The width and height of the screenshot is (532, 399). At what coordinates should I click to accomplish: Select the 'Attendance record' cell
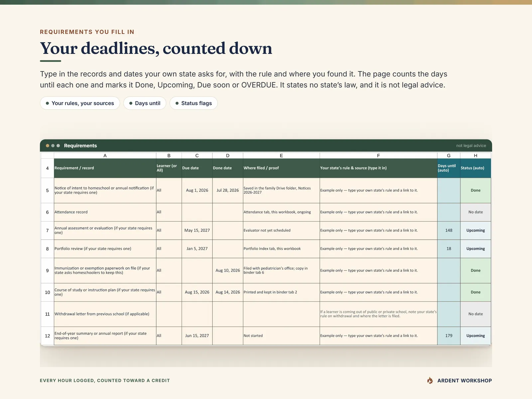click(105, 212)
